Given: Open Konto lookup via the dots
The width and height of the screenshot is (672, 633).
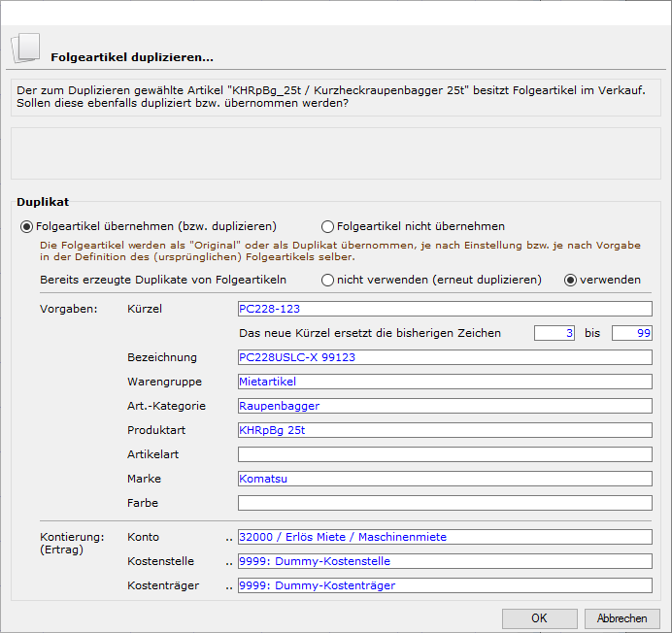Looking at the screenshot, I should 230,537.
